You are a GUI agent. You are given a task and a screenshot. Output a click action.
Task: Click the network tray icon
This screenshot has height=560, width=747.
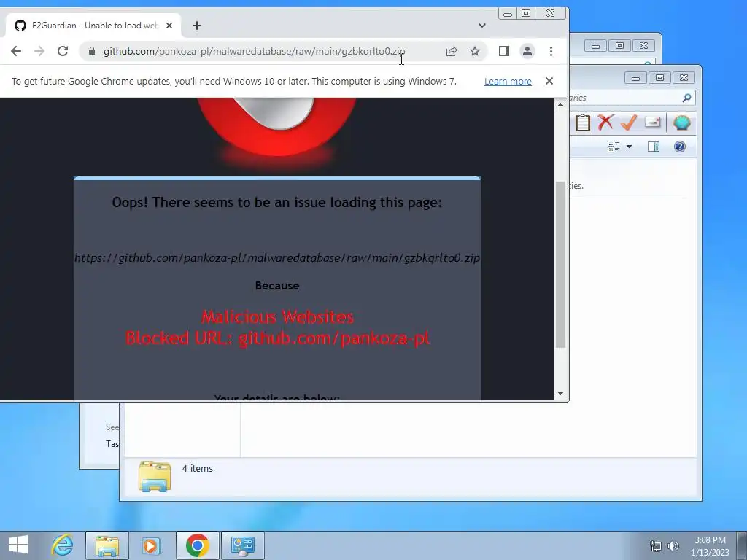(x=656, y=545)
